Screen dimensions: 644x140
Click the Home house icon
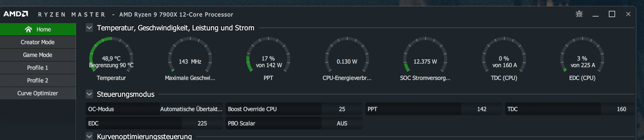(x=28, y=29)
